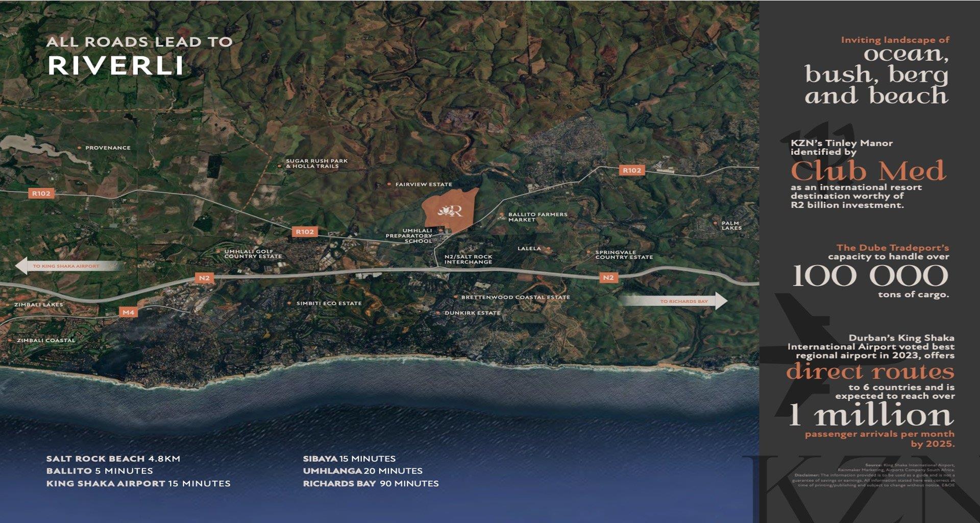Select the Palm Lakes map label
980x523 pixels.
point(731,225)
